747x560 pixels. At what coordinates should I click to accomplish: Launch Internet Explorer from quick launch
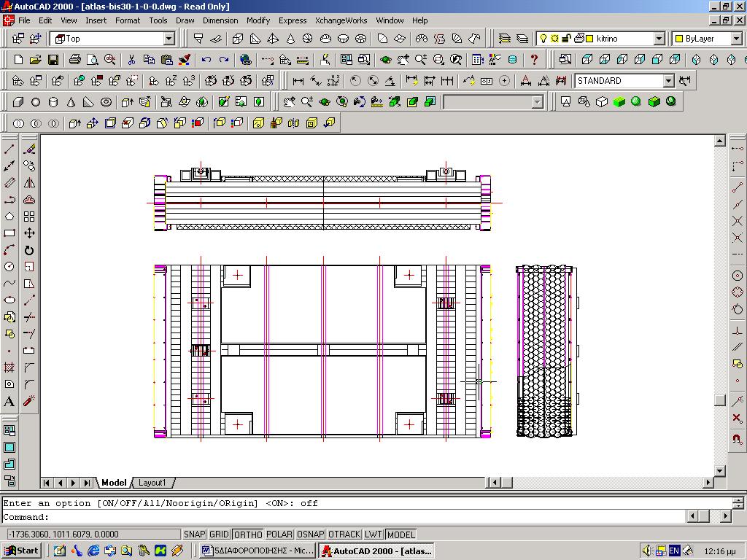pyautogui.click(x=94, y=551)
